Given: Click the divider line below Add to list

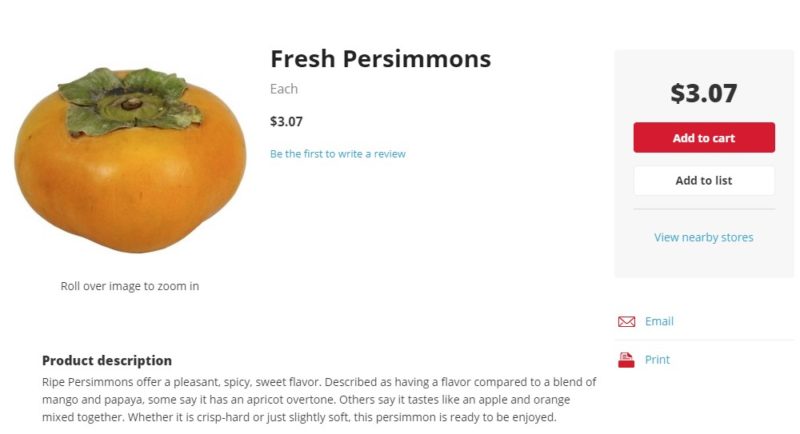Looking at the screenshot, I should (x=704, y=209).
